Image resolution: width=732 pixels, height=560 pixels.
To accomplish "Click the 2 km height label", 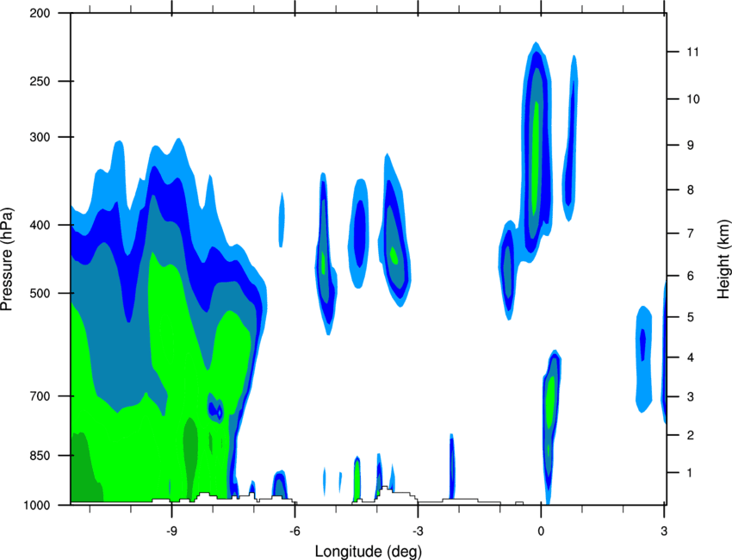I will [x=691, y=435].
